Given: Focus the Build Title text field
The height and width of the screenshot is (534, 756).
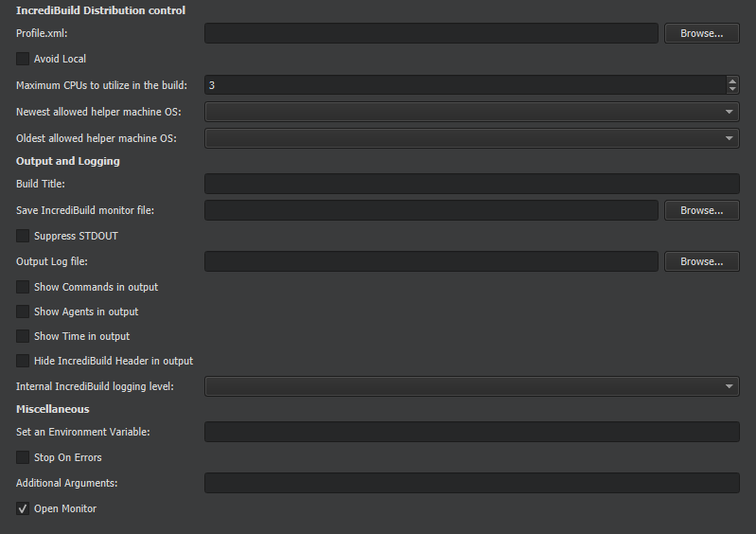Looking at the screenshot, I should tap(471, 184).
